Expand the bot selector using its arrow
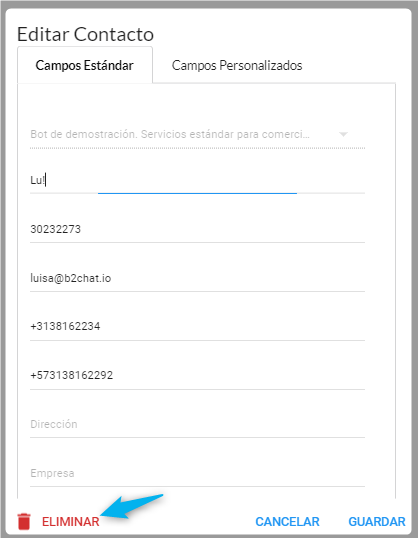This screenshot has width=418, height=538. (343, 134)
